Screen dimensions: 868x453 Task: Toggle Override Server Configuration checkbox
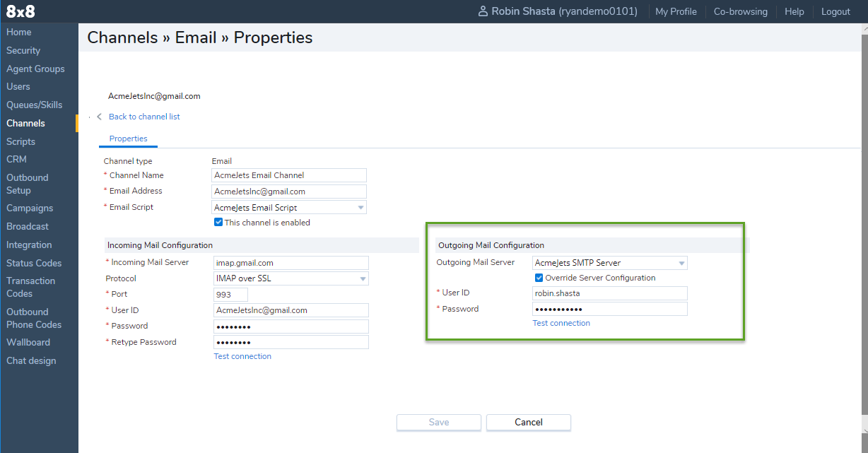539,278
